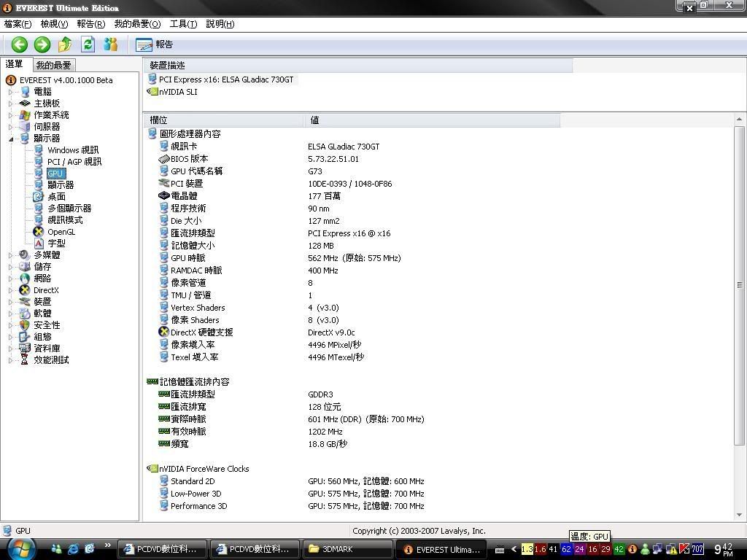The width and height of the screenshot is (747, 560).
Task: Expand the 網路 tree node
Action: pos(10,279)
